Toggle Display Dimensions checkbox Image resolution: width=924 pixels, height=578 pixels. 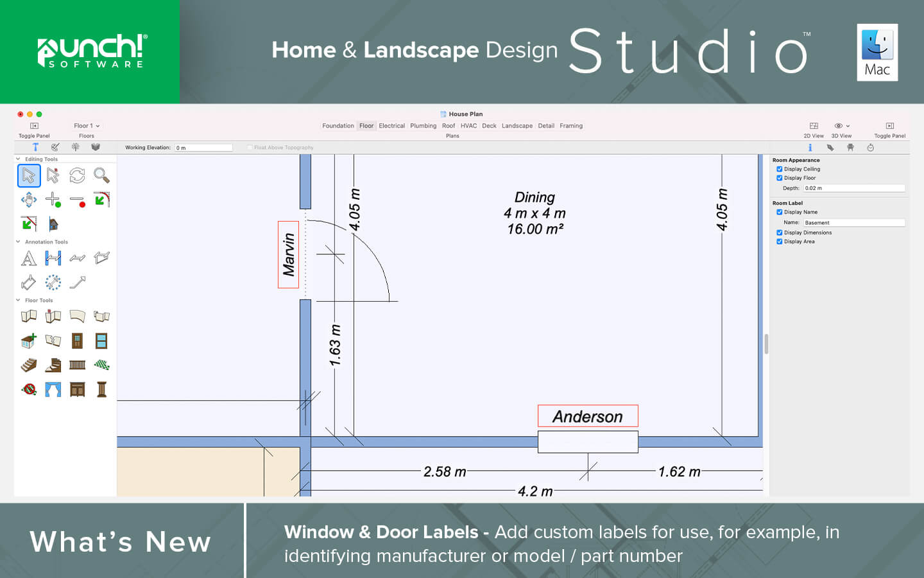coord(779,232)
